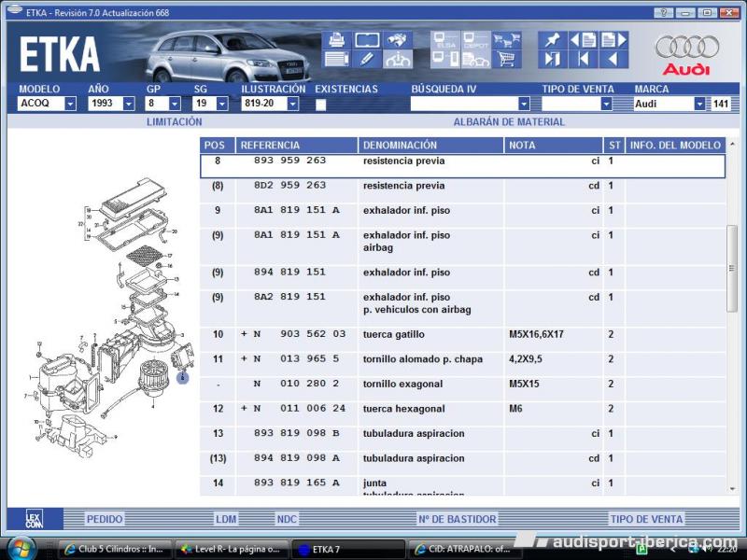Viewport: 747px width, 560px height.
Task: Click the exit door icon
Action: (553, 59)
